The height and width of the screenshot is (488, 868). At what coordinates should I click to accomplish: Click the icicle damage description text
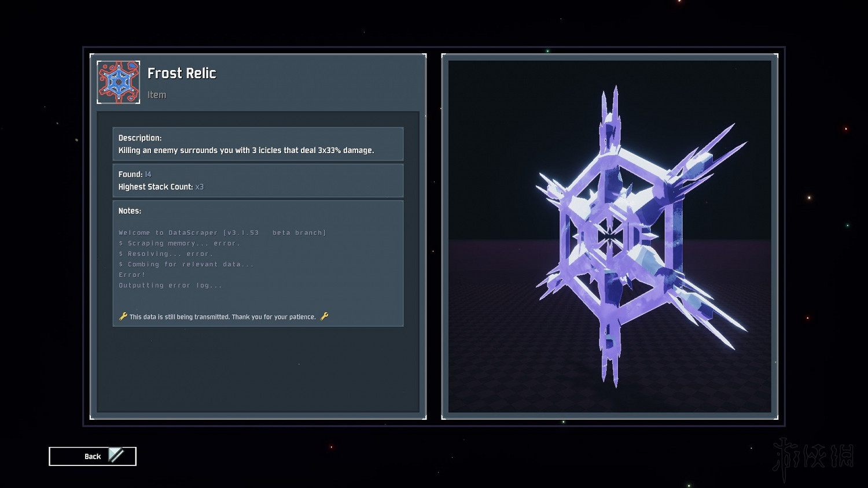pyautogui.click(x=246, y=150)
